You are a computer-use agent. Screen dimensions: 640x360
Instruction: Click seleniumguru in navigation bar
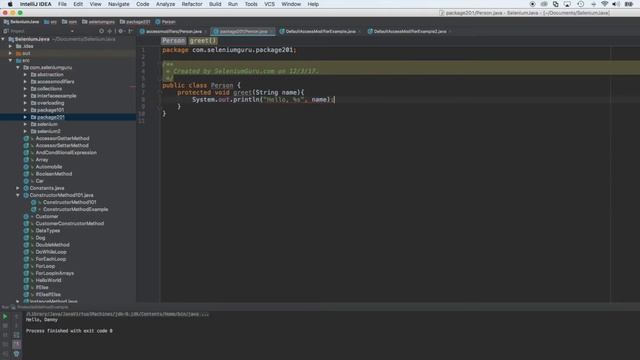coord(98,22)
